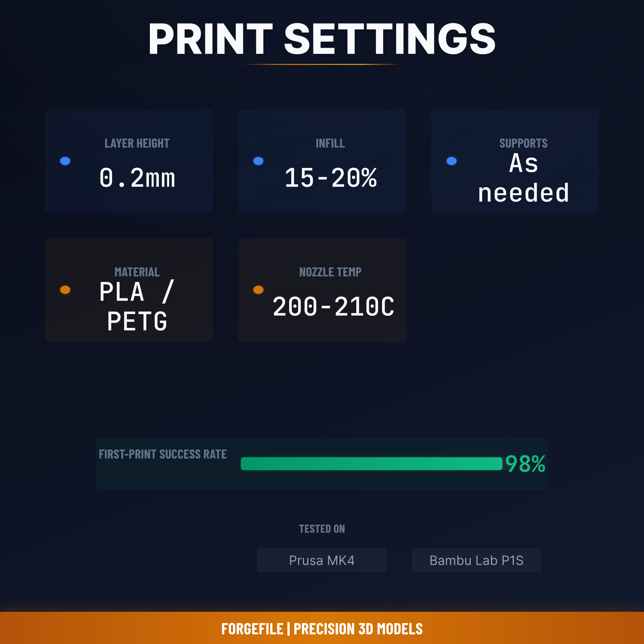Image resolution: width=644 pixels, height=644 pixels.
Task: Click the green success rate progress bar
Action: pyautogui.click(x=371, y=464)
